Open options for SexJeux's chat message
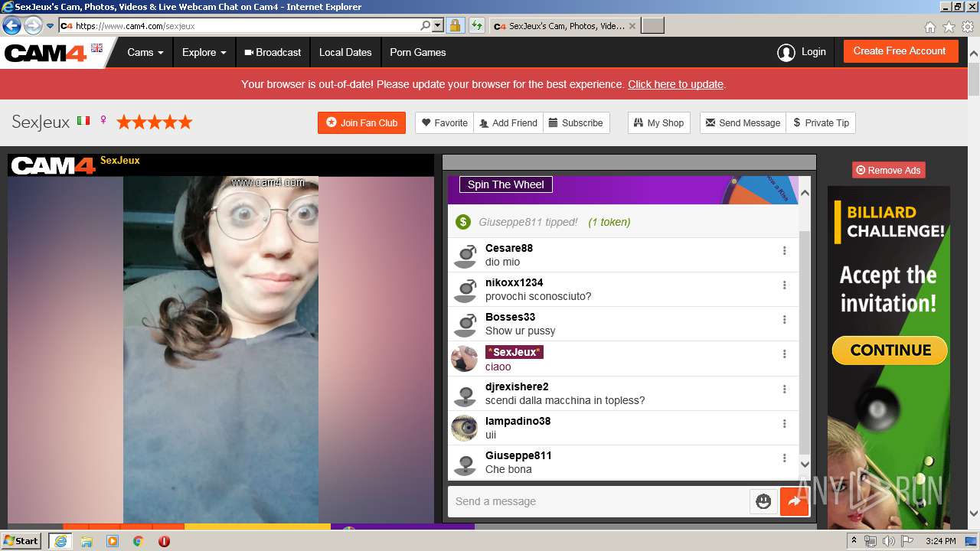This screenshot has width=980, height=551. 784,354
